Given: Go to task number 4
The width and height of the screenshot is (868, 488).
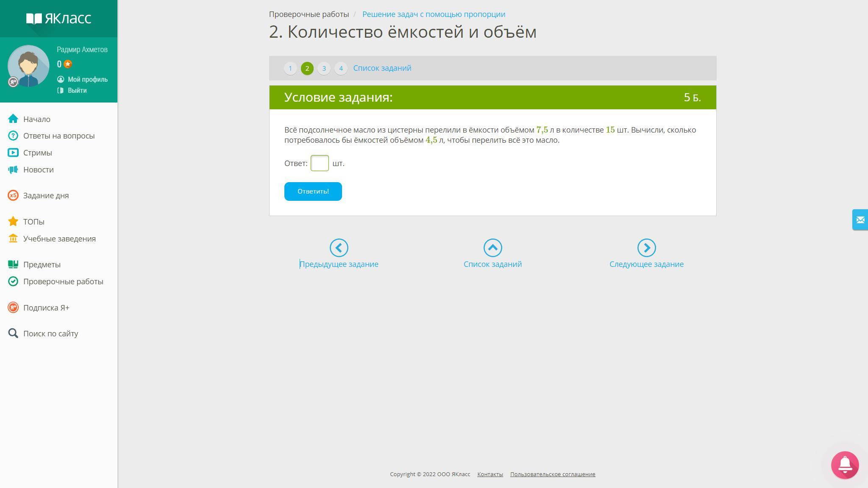Looking at the screenshot, I should (341, 68).
